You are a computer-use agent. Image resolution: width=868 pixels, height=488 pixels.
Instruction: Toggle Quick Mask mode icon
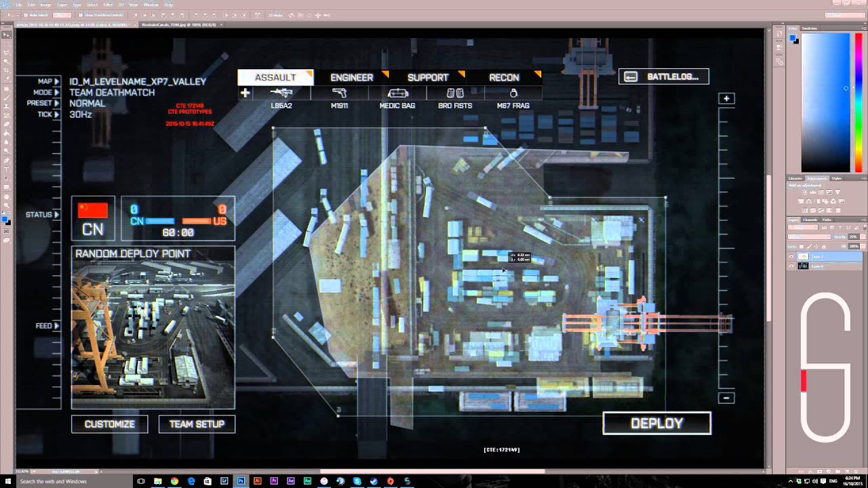pyautogui.click(x=6, y=230)
